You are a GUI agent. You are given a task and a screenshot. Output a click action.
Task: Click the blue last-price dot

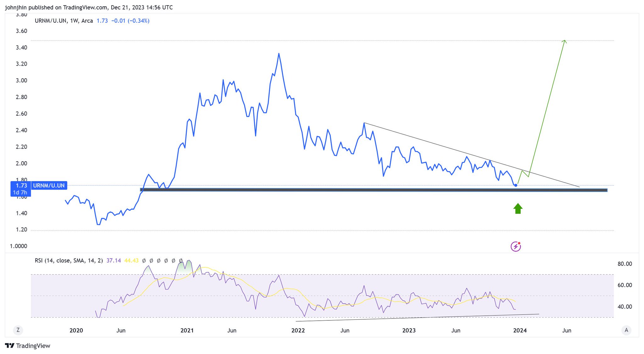516,185
